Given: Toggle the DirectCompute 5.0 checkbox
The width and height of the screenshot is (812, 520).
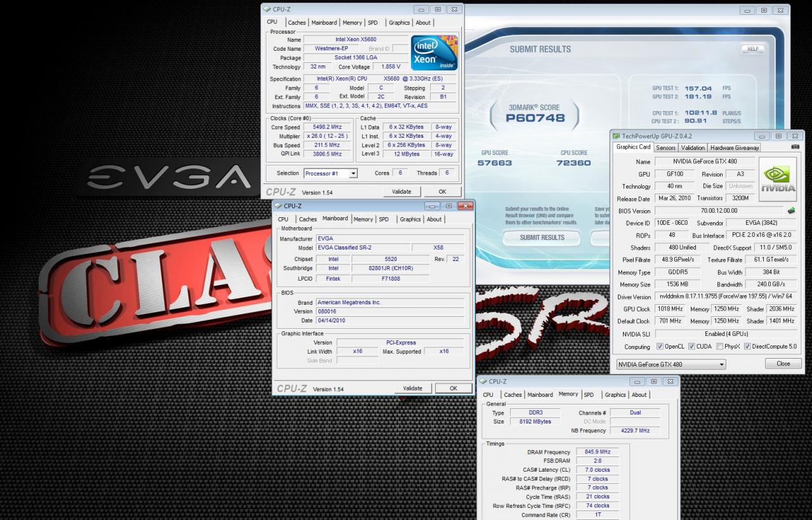Looking at the screenshot, I should (747, 347).
